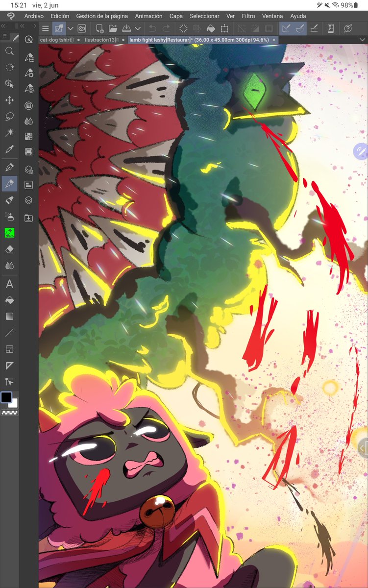Select the highlighted Pencil tool
Screen dimensions: 368x588
point(9,184)
